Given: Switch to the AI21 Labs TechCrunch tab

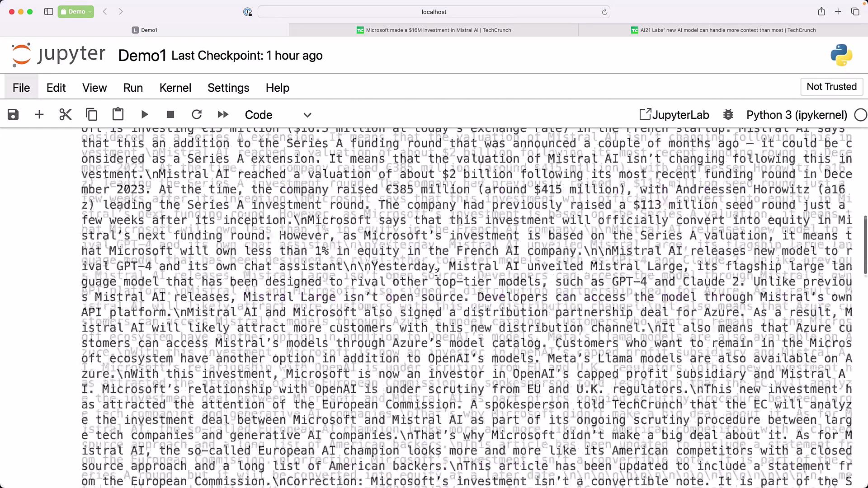Looking at the screenshot, I should pos(723,30).
